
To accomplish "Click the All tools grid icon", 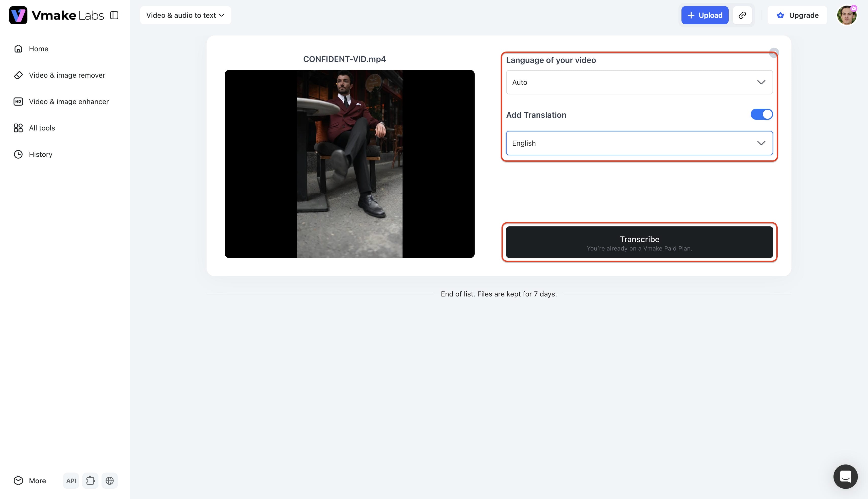I will pyautogui.click(x=18, y=128).
